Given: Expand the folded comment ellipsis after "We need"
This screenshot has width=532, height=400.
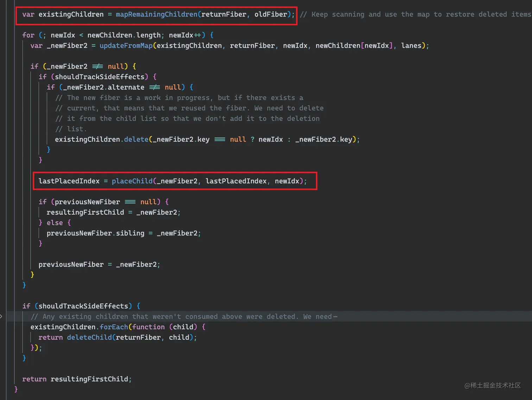Looking at the screenshot, I should tap(335, 317).
